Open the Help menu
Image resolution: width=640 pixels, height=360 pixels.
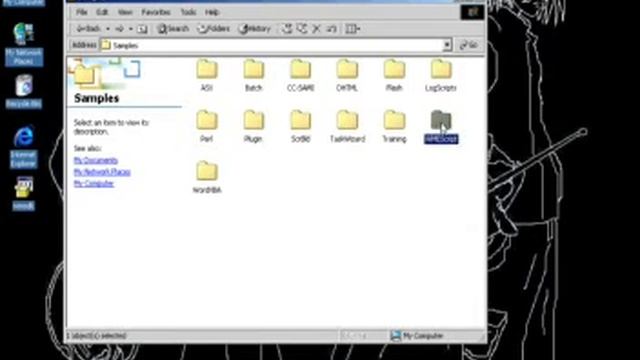(x=212, y=12)
